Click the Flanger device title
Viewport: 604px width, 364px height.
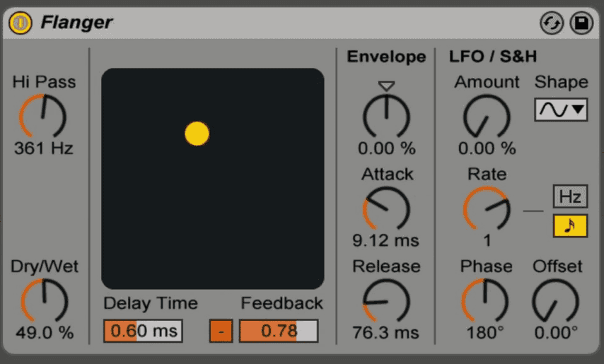point(76,23)
